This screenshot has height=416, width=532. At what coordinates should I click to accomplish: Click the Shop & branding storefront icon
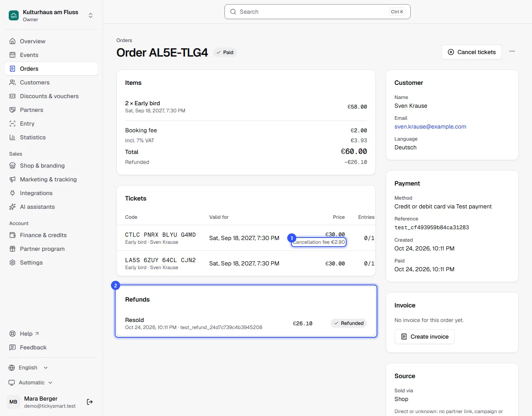(12, 166)
